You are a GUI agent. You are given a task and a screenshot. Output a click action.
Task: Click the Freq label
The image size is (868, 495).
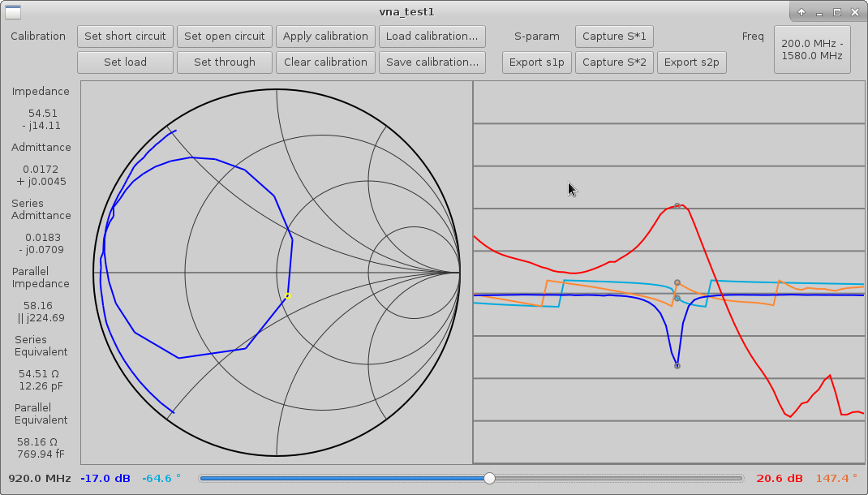pyautogui.click(x=753, y=37)
